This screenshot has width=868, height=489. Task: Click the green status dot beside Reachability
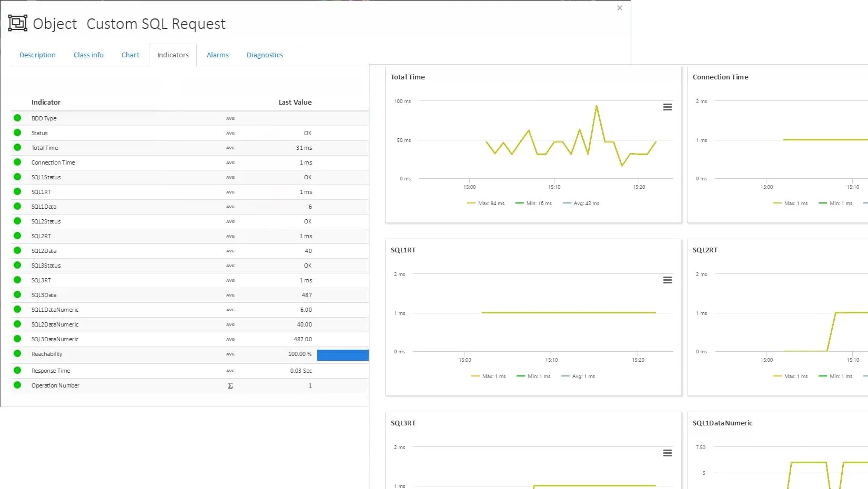point(17,354)
